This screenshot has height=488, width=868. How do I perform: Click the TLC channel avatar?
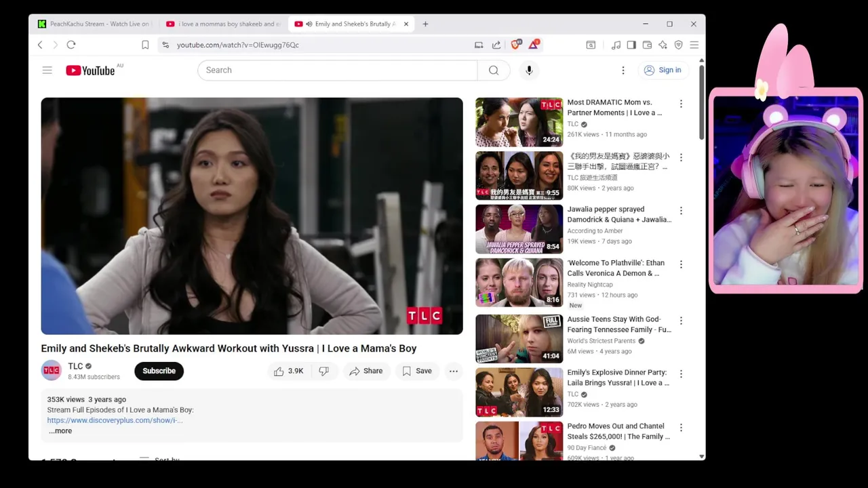tap(52, 371)
